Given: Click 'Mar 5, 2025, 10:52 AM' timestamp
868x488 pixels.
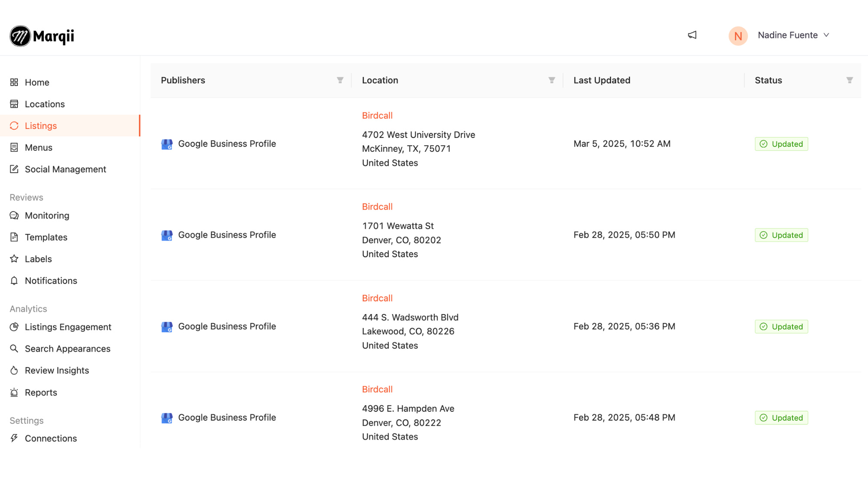Looking at the screenshot, I should [x=622, y=144].
